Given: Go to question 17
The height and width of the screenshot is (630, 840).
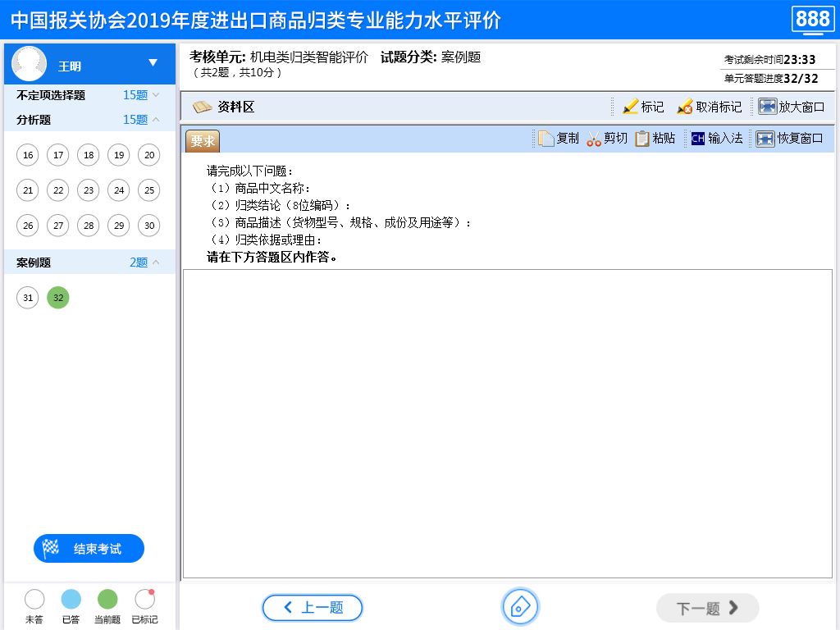Looking at the screenshot, I should pyautogui.click(x=58, y=155).
